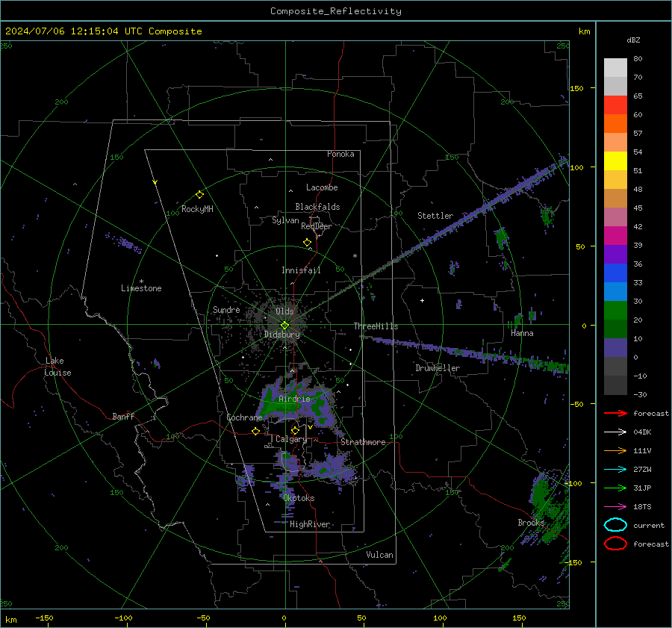Click the 150 tick on right km axis
The image size is (672, 628).
576,88
